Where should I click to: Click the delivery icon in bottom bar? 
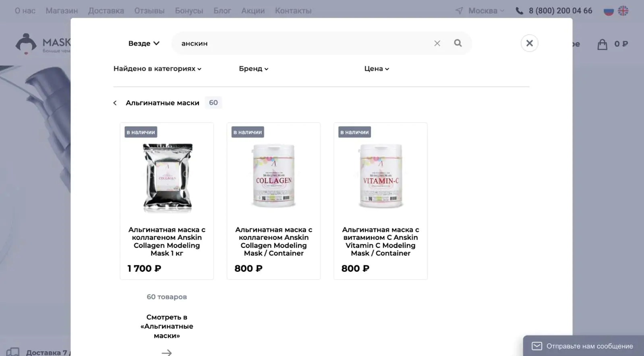pyautogui.click(x=13, y=352)
